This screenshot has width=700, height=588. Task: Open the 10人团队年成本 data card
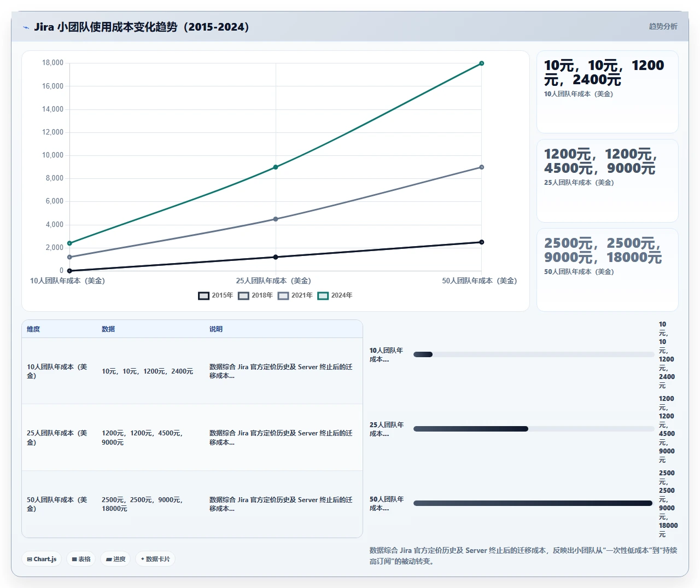608,92
